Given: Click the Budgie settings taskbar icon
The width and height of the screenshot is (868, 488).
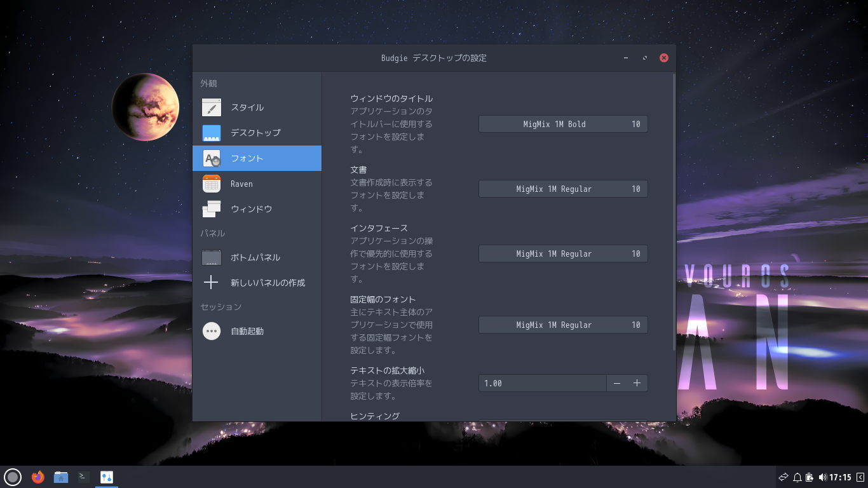Looking at the screenshot, I should [x=107, y=477].
